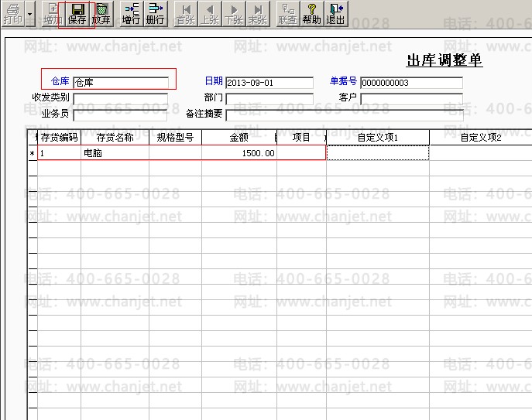
Task: Go to next record with 下张
Action: 234,14
